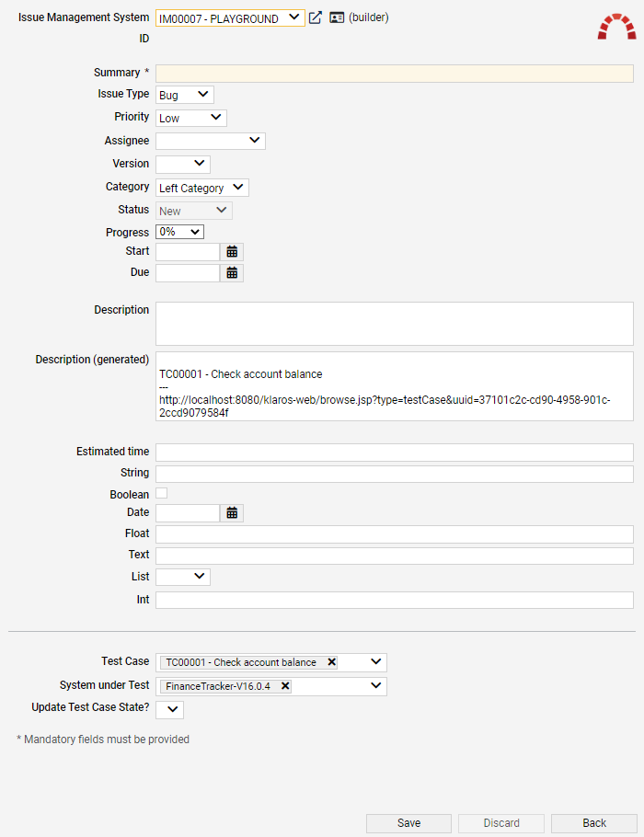
Task: Save the issue
Action: pos(408,823)
